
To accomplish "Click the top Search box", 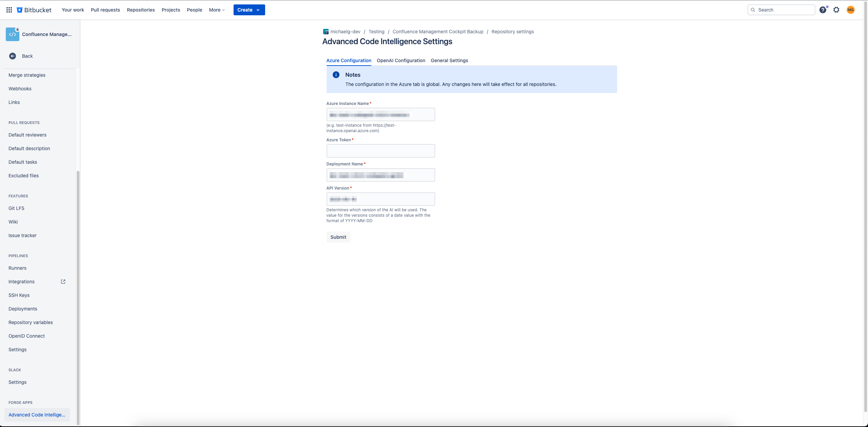I will click(x=781, y=10).
